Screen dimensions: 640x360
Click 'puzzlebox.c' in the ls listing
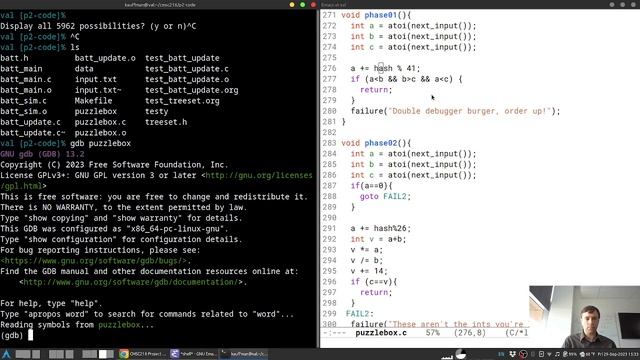(100, 122)
